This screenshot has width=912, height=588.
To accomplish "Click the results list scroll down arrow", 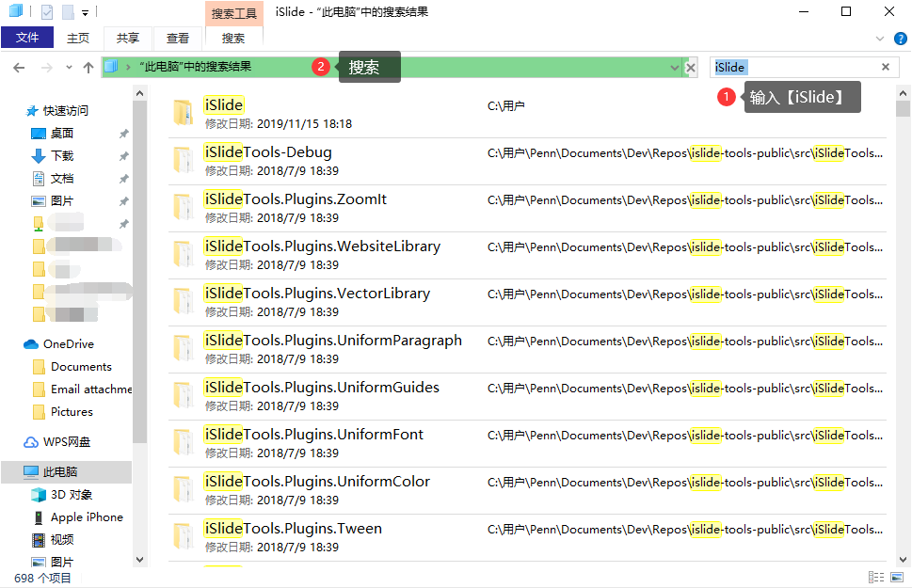I will [903, 560].
